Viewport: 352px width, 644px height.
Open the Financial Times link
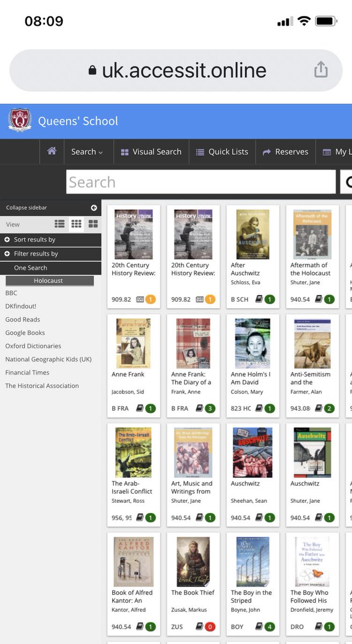(x=27, y=372)
